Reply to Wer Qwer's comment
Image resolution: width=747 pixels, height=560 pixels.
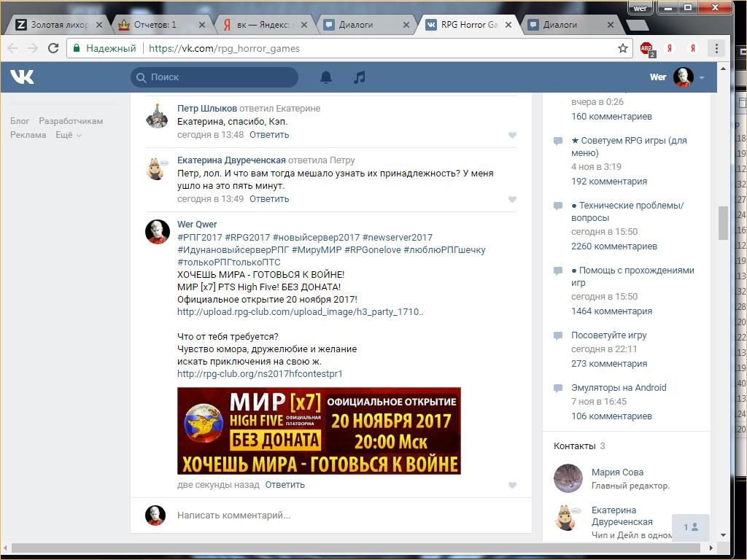285,485
